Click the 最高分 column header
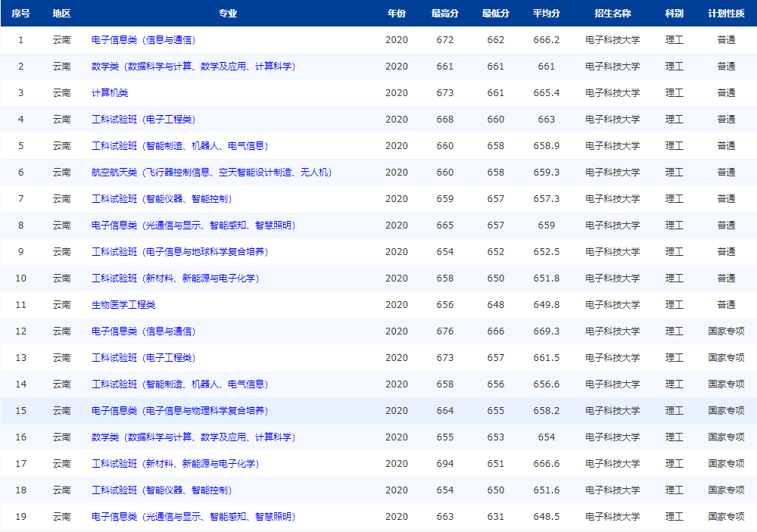The width and height of the screenshot is (757, 532). coord(445,14)
